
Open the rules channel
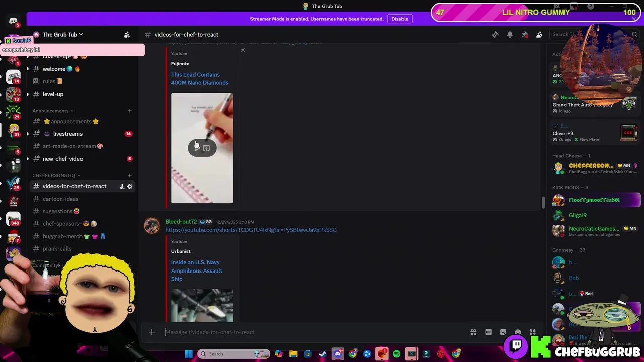(x=80, y=81)
